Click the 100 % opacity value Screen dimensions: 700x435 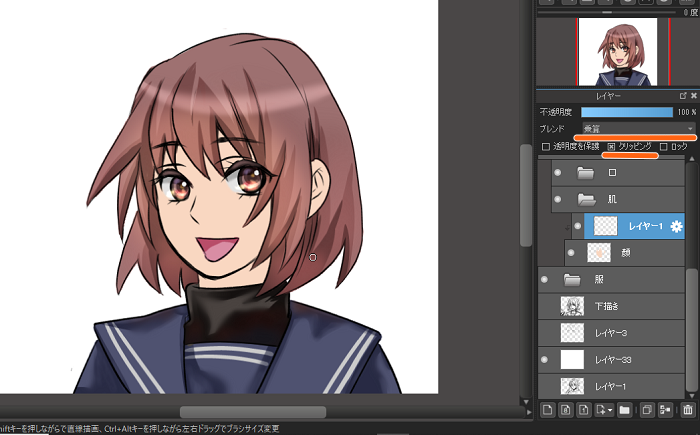pos(687,112)
